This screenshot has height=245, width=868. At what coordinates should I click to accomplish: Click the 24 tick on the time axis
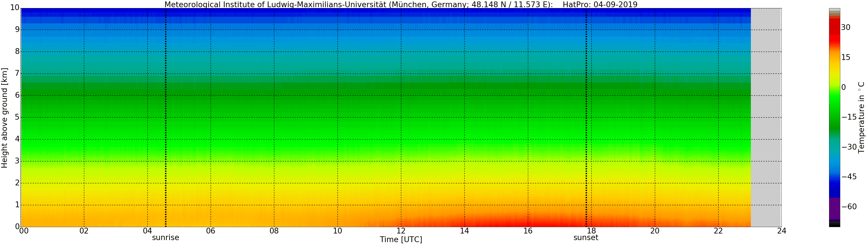click(x=781, y=231)
